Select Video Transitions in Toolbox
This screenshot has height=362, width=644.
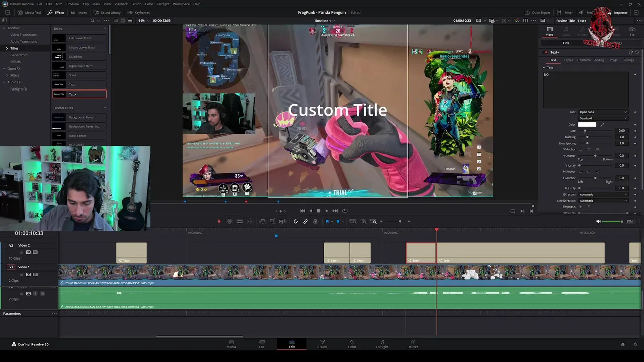[23, 35]
